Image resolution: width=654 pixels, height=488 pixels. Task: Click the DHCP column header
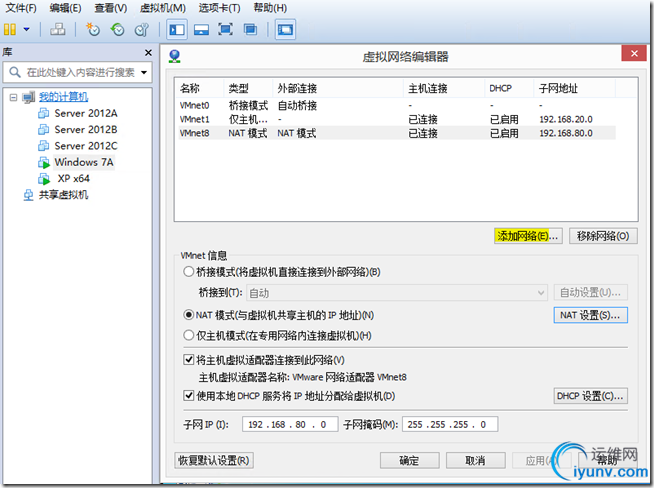tap(509, 88)
